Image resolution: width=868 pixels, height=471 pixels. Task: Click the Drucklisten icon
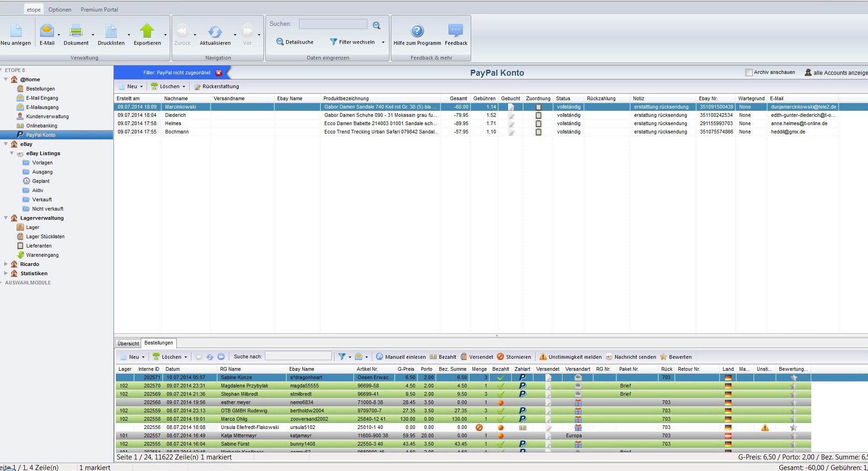(111, 31)
